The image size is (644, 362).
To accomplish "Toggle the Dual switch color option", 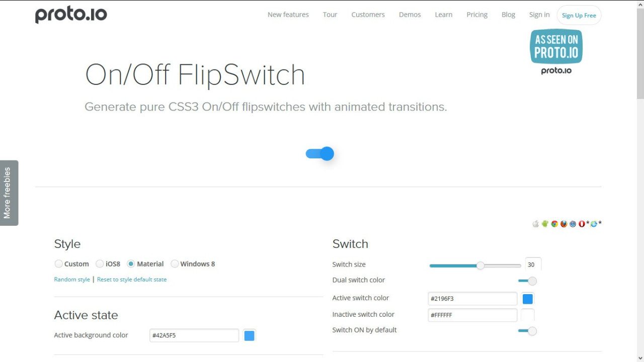I will coord(527,281).
